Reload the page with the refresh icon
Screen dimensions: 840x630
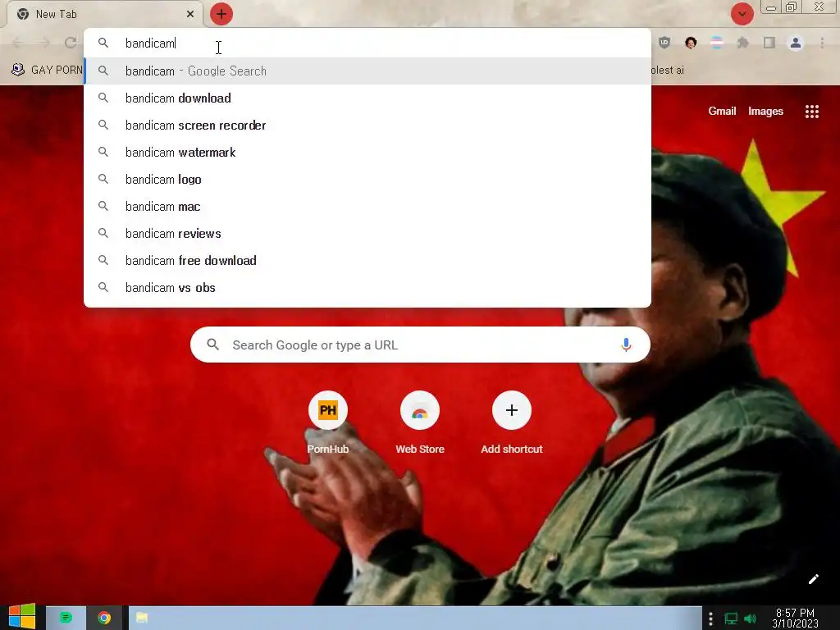[71, 43]
